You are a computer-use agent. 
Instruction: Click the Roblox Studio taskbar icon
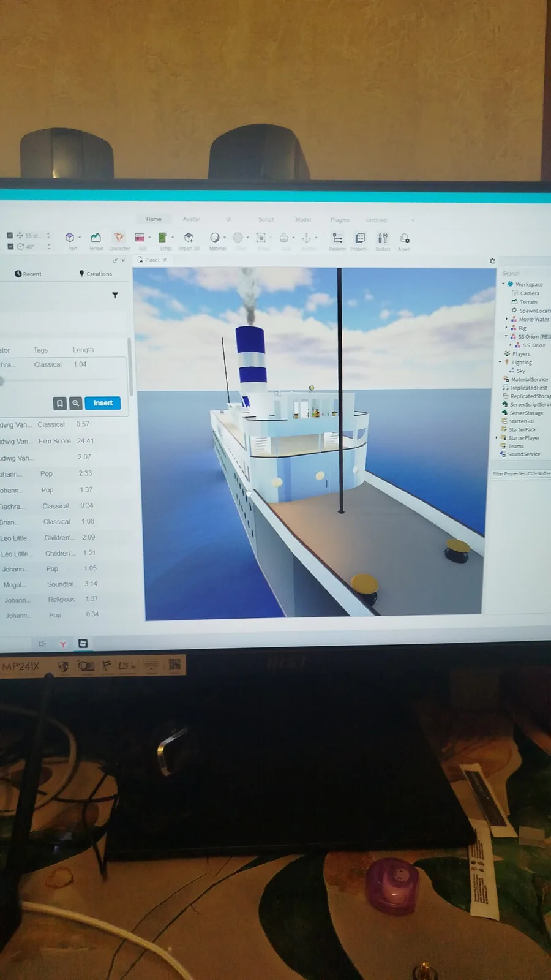pos(83,643)
